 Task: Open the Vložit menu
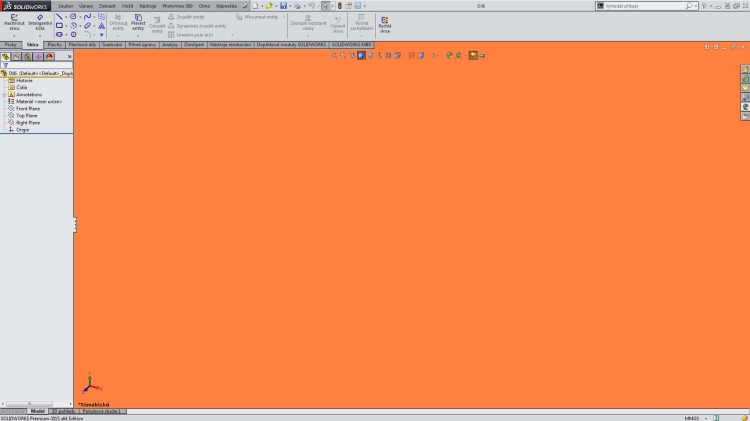pos(128,6)
